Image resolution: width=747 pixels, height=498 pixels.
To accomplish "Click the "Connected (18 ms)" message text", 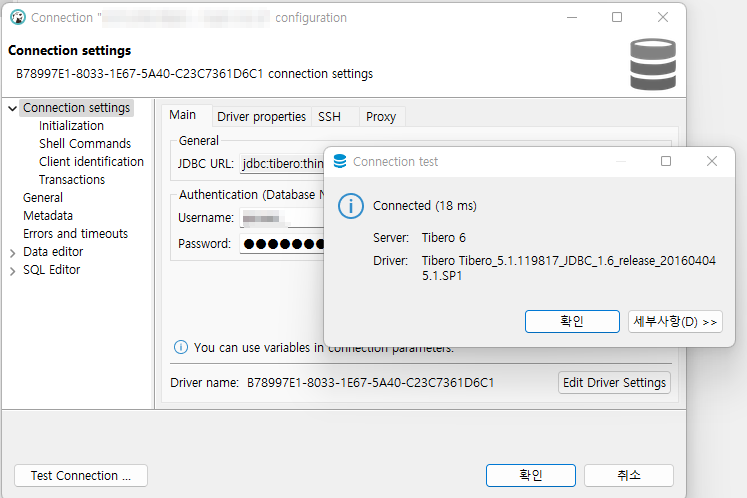I will (x=424, y=206).
